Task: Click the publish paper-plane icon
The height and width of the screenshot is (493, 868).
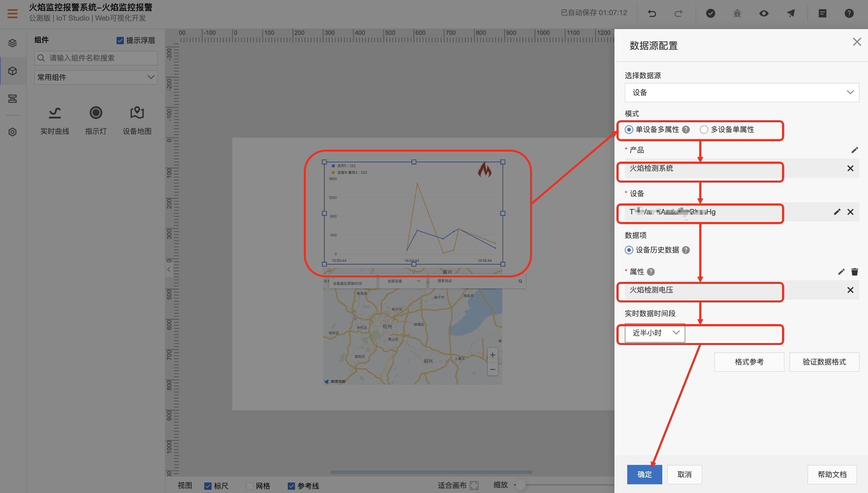Action: tap(790, 14)
